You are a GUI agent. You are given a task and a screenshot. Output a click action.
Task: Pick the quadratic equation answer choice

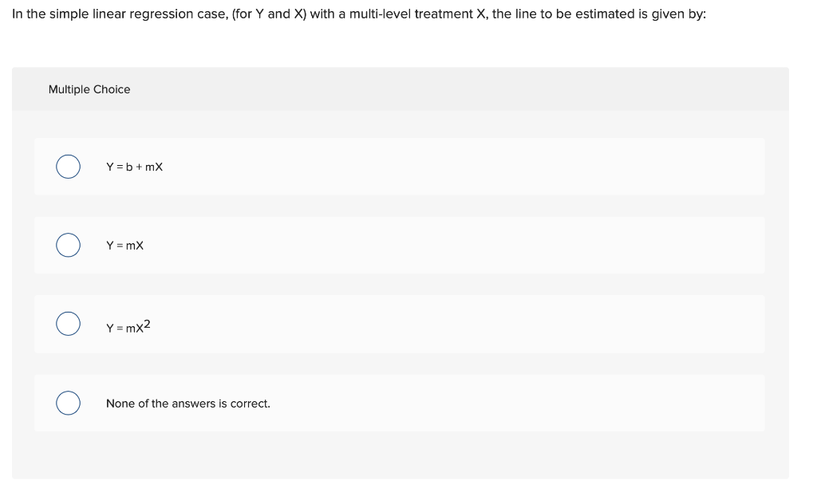[68, 324]
